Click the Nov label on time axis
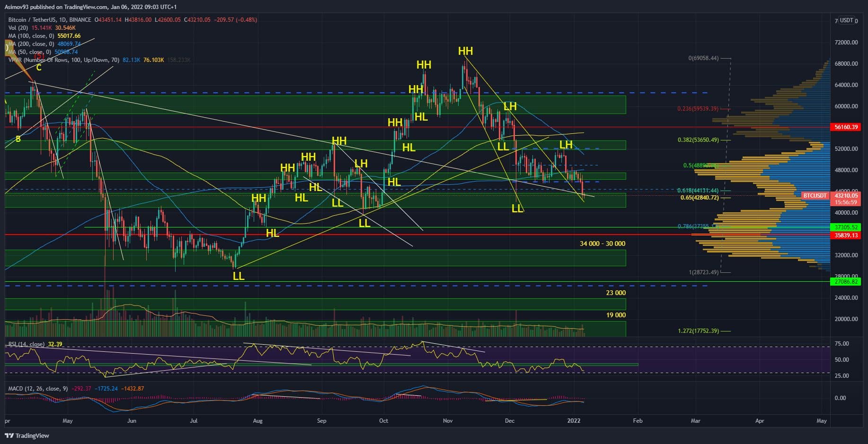Screen dimensions: 868x444 pos(448,420)
